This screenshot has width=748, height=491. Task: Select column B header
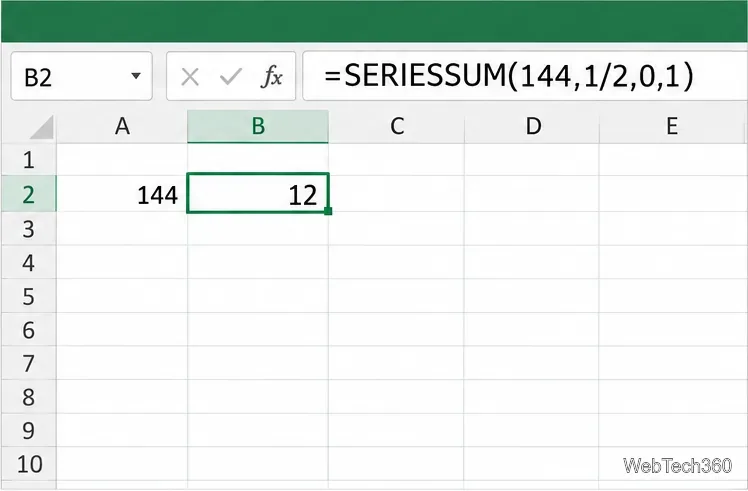point(258,126)
